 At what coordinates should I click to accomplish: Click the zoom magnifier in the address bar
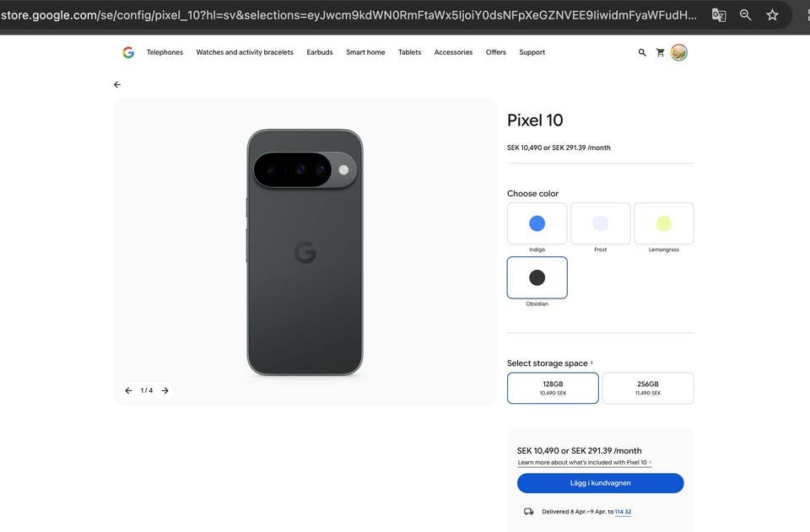746,15
